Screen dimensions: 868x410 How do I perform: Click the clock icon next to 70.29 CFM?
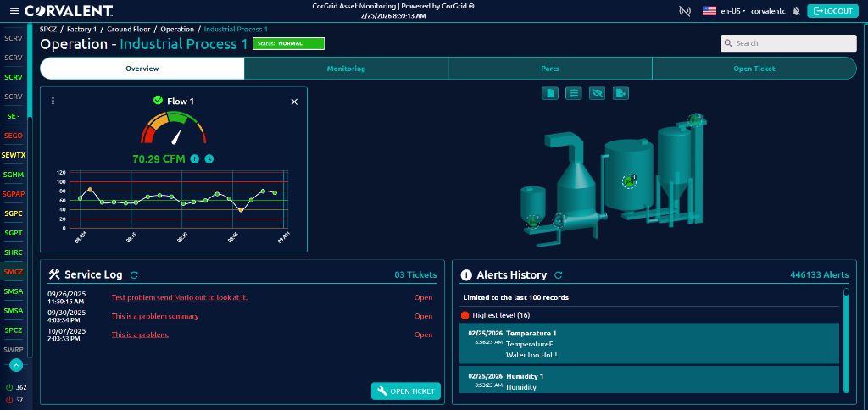click(209, 158)
